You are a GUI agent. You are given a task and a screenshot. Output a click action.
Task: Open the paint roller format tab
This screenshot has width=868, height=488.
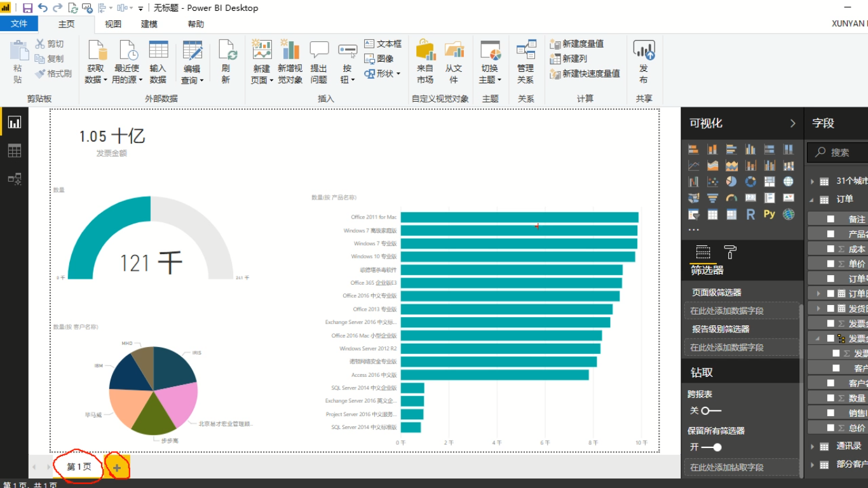(x=730, y=252)
